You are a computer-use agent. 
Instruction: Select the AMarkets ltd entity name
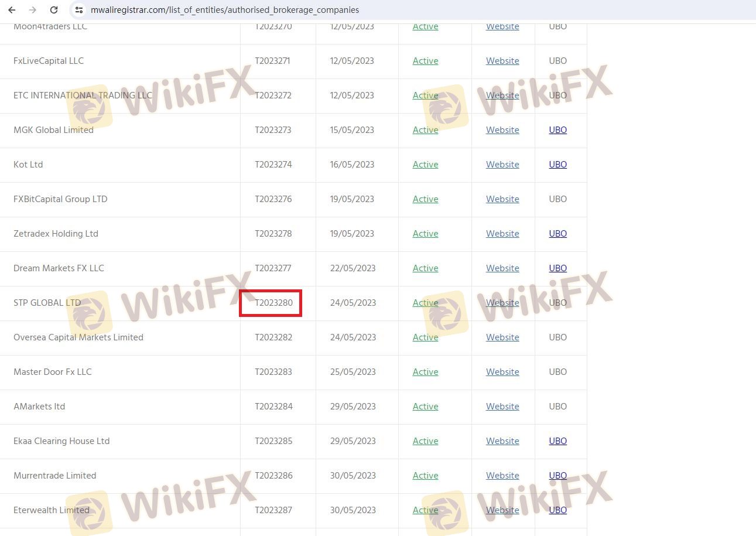pyautogui.click(x=39, y=407)
